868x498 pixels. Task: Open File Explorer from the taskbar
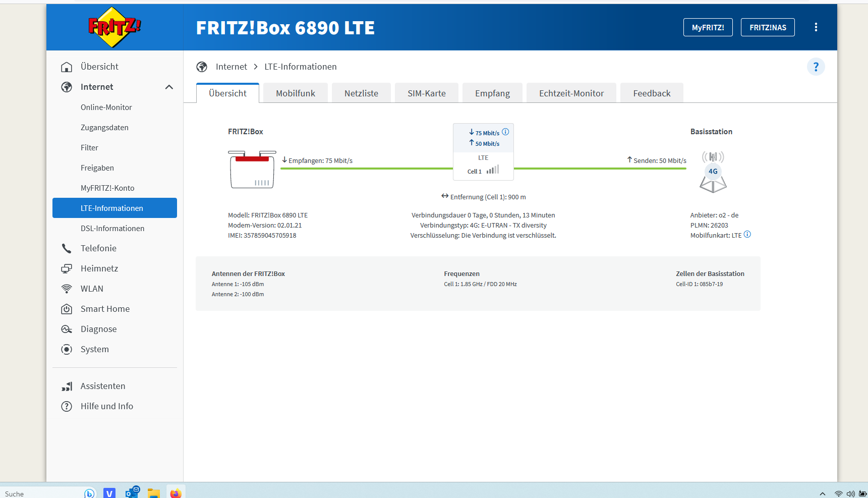click(154, 493)
